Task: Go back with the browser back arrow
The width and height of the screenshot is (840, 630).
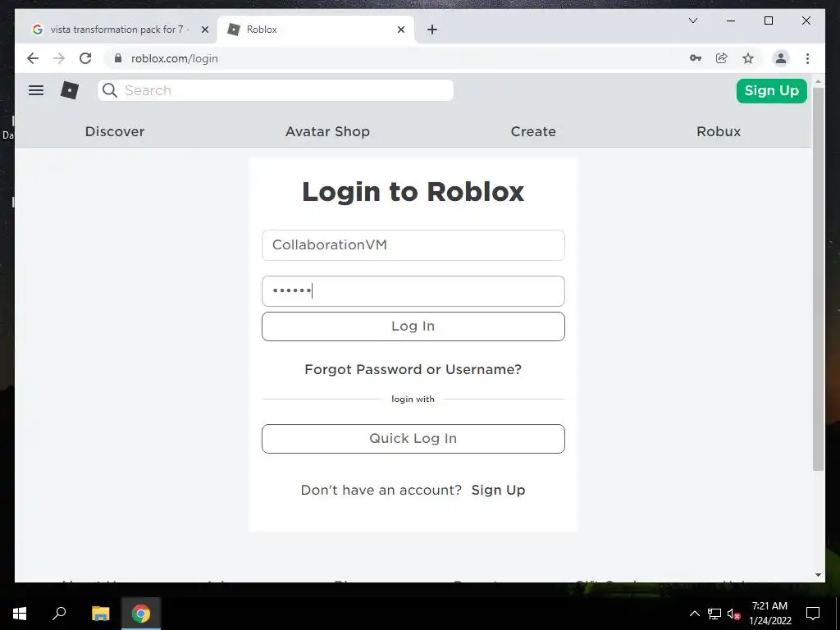Action: (x=33, y=58)
